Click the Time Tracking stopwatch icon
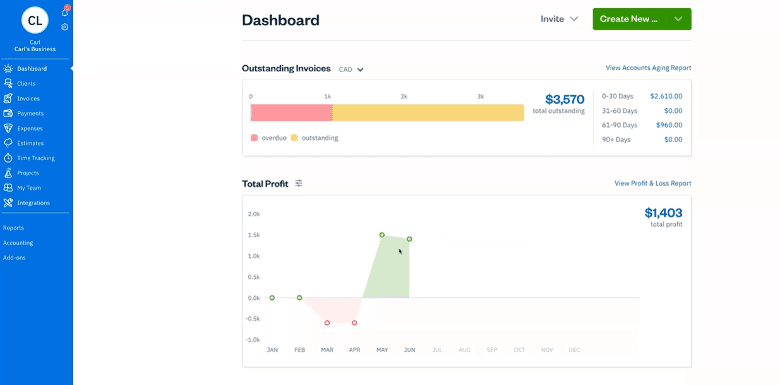The image size is (780, 385). pos(8,158)
